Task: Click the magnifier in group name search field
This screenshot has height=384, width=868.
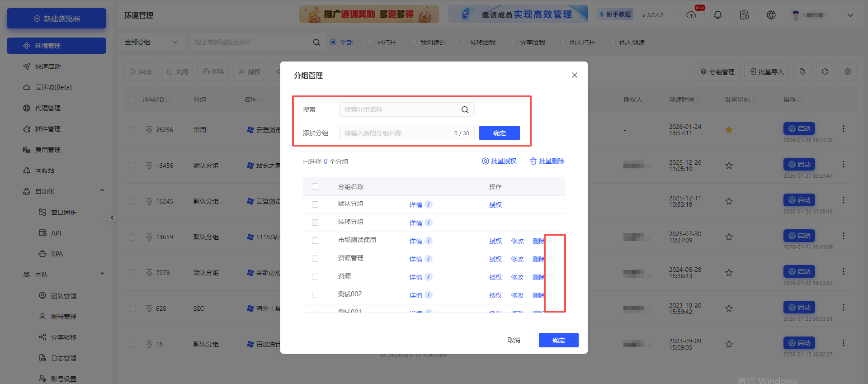Action: [465, 109]
